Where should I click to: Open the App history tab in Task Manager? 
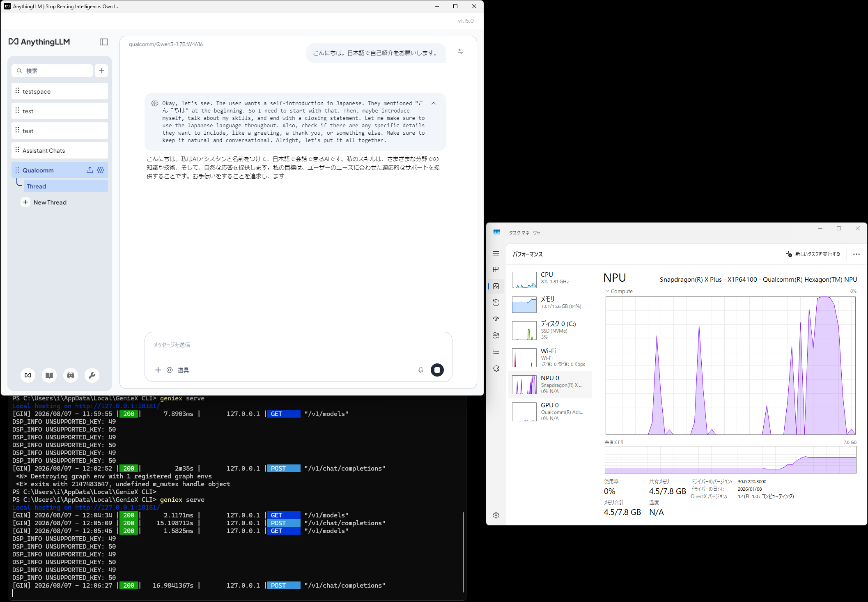click(496, 303)
